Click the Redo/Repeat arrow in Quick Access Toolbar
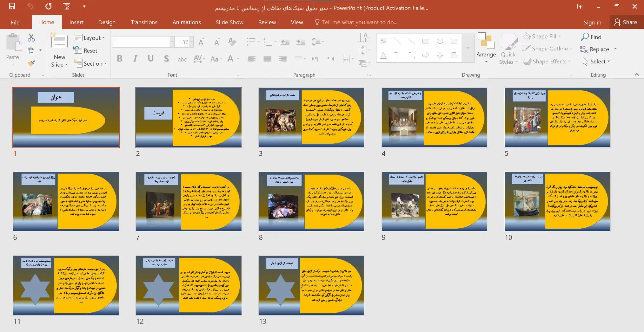The width and height of the screenshot is (644, 332). (x=49, y=6)
